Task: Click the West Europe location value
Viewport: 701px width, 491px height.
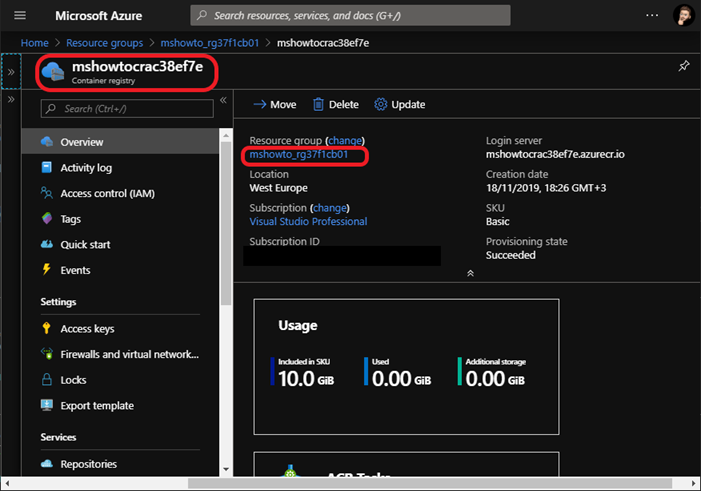Action: (278, 188)
